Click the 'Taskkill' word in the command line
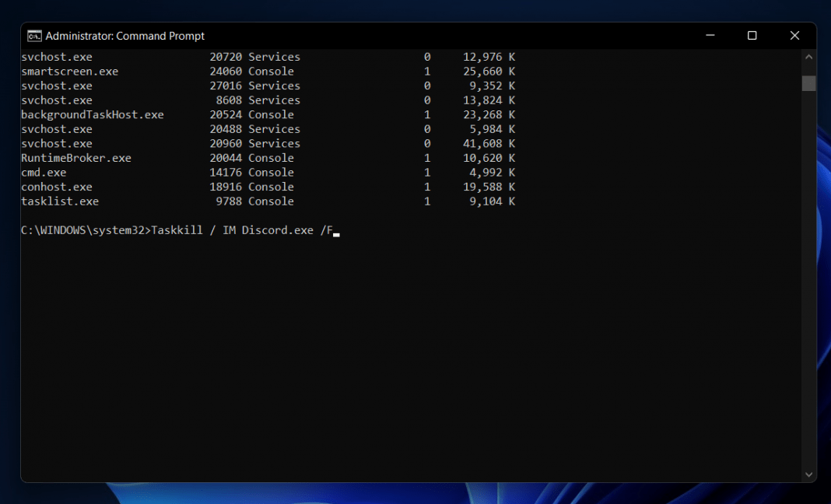Image resolution: width=831 pixels, height=504 pixels. tap(177, 230)
